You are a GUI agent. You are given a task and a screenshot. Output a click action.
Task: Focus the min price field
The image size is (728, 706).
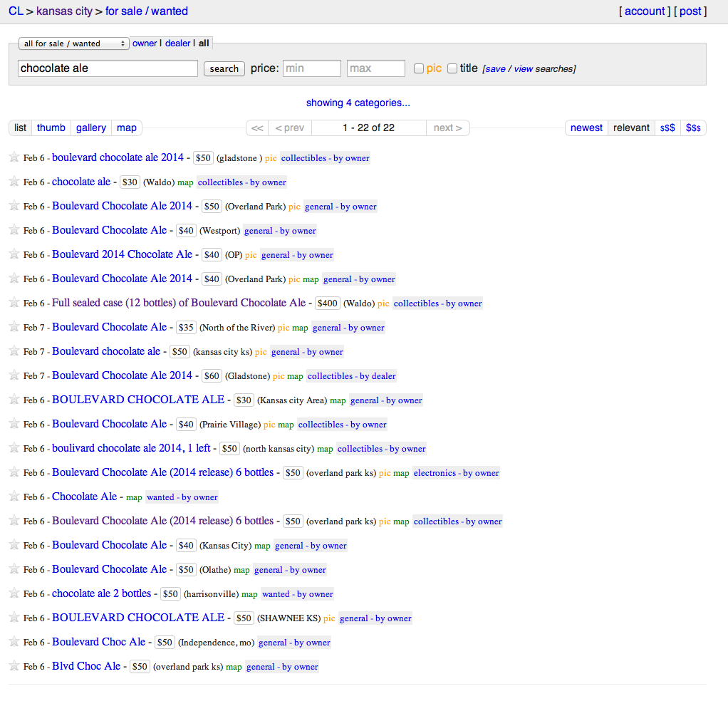tap(312, 68)
